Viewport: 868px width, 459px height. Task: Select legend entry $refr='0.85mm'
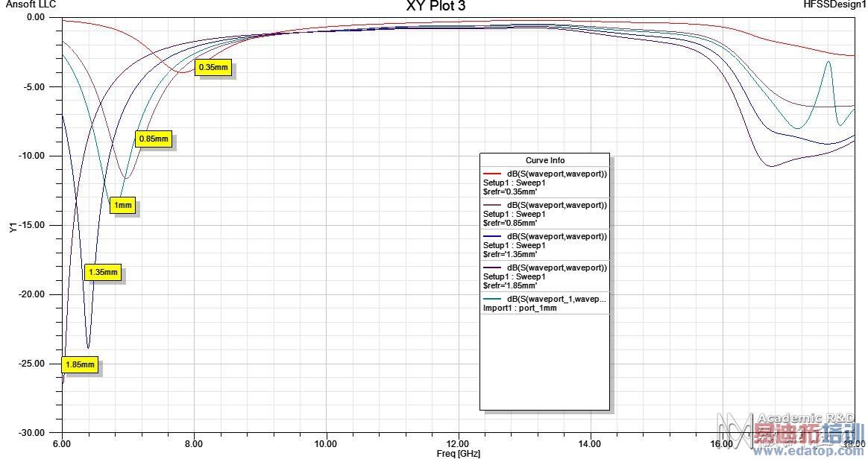click(x=544, y=214)
